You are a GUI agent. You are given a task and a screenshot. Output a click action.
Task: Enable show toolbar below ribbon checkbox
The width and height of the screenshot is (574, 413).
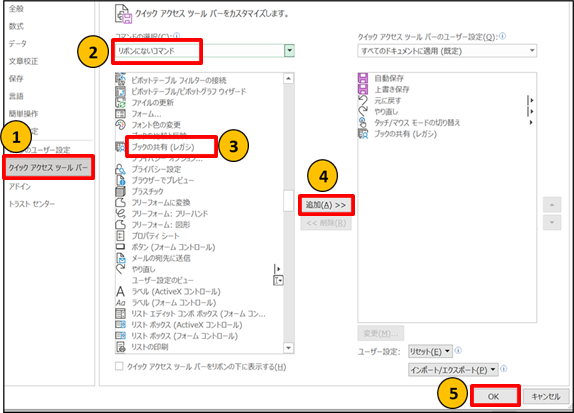click(x=119, y=366)
